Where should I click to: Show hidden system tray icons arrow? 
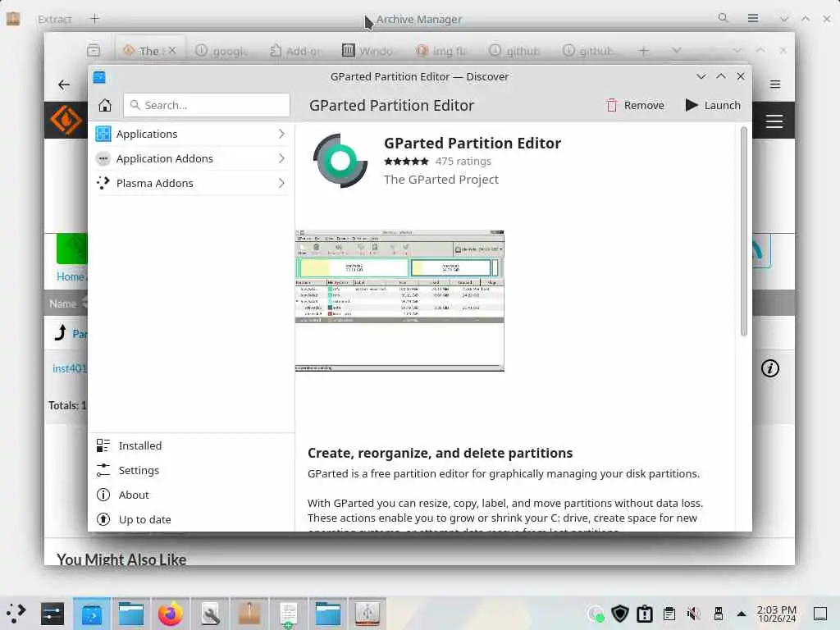click(742, 614)
